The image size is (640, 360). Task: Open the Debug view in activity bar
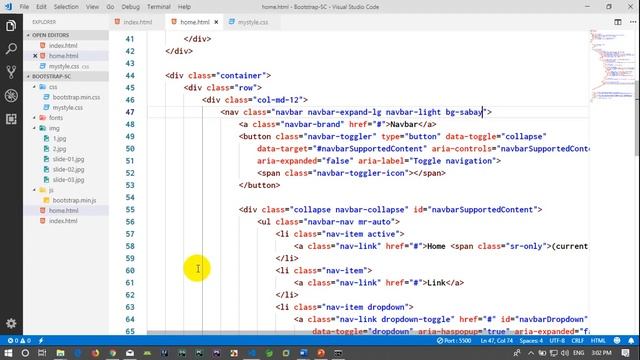[11, 96]
